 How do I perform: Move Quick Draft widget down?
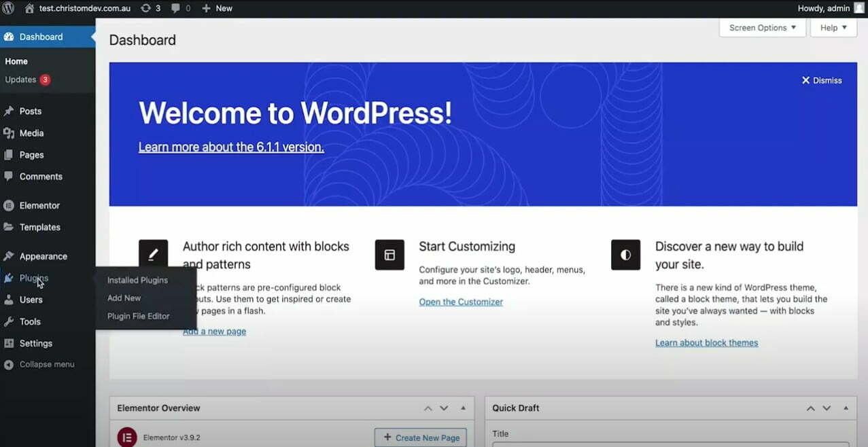point(827,408)
